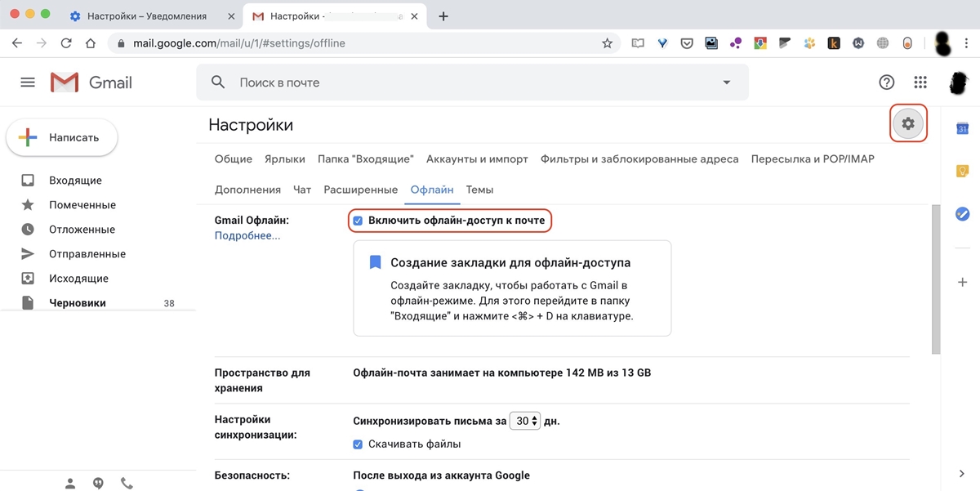This screenshot has width=980, height=491.
Task: Show search options dropdown arrow
Action: pyautogui.click(x=727, y=83)
